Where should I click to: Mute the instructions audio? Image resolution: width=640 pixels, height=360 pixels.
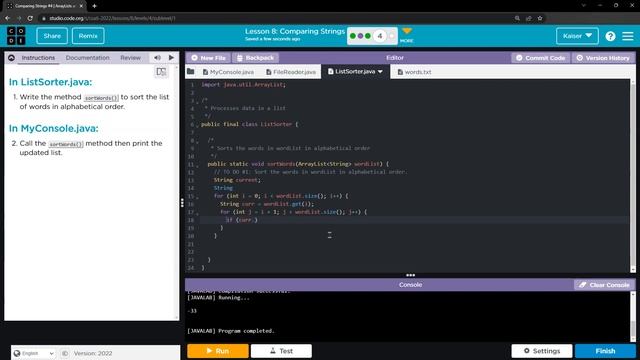[x=158, y=58]
